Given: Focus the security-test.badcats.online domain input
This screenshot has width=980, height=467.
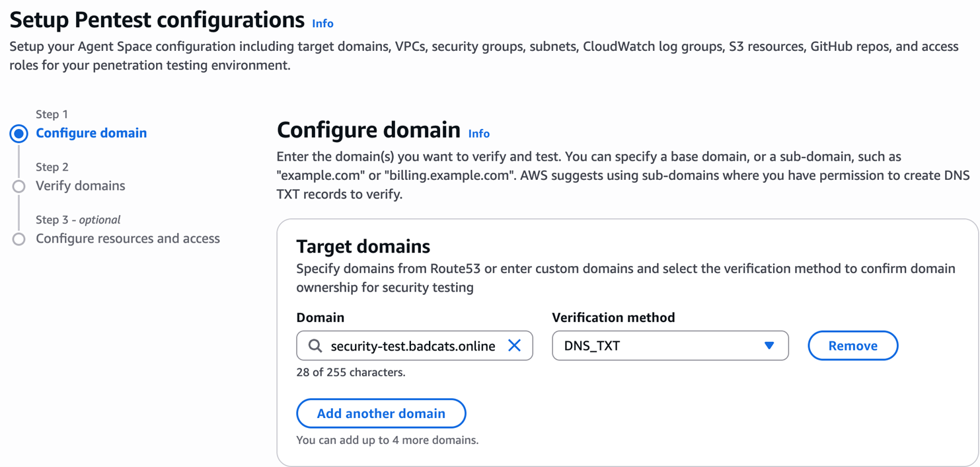Looking at the screenshot, I should click(x=413, y=346).
